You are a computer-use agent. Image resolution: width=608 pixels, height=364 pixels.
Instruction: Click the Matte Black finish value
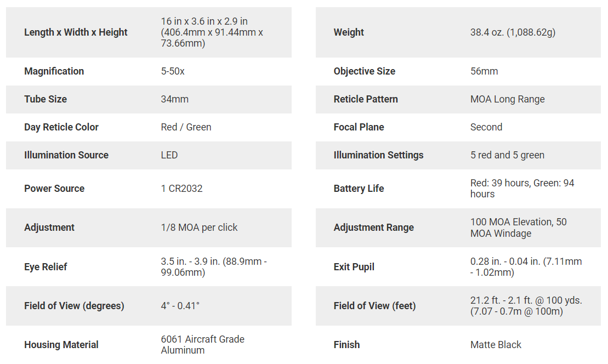[x=496, y=345]
